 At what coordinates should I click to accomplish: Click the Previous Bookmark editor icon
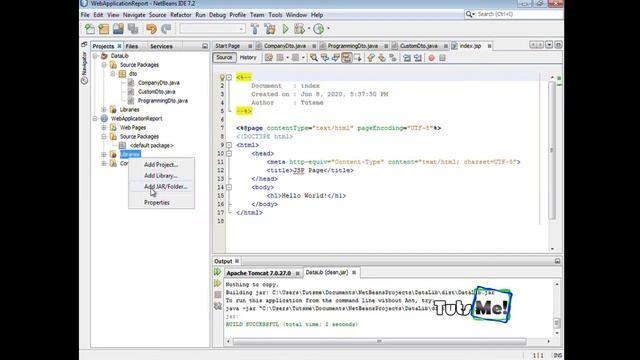click(x=371, y=58)
